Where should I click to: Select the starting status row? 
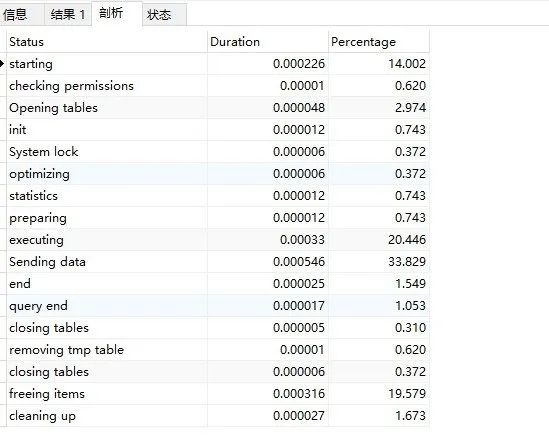(218, 64)
